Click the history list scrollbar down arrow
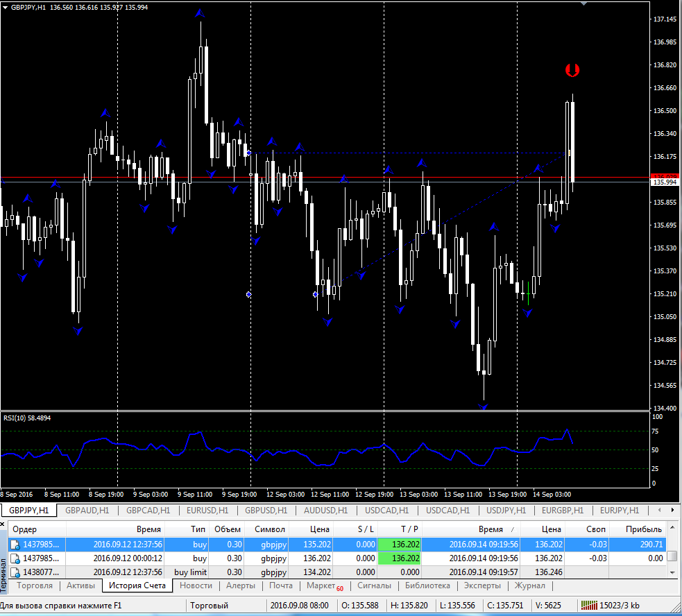 click(672, 573)
